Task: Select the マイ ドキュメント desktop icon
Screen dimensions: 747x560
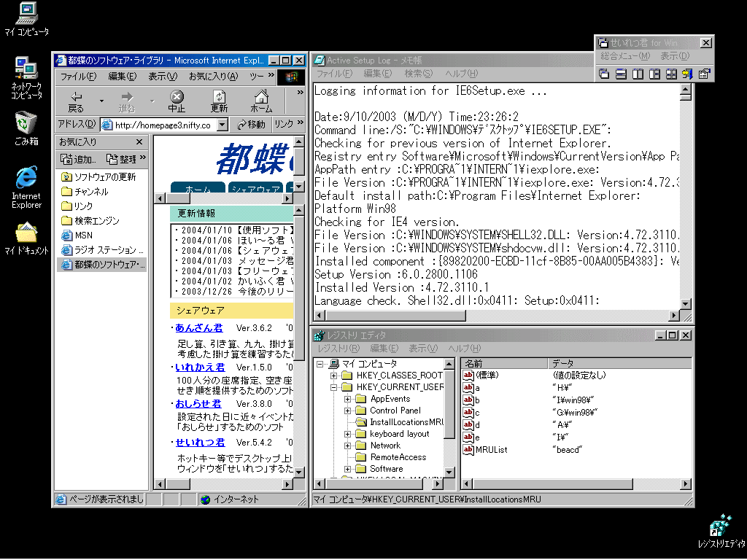Action: (27, 238)
